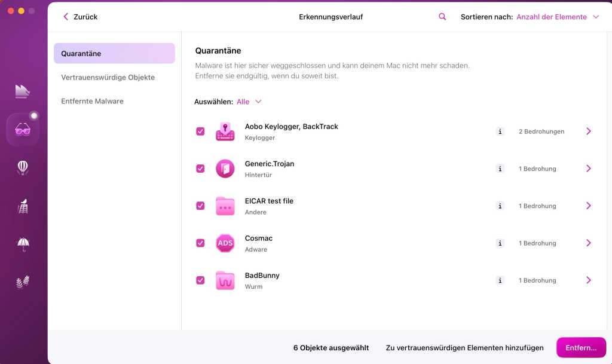Open the Entfernte Malware section
Screen dimensions: 612x364
click(92, 101)
